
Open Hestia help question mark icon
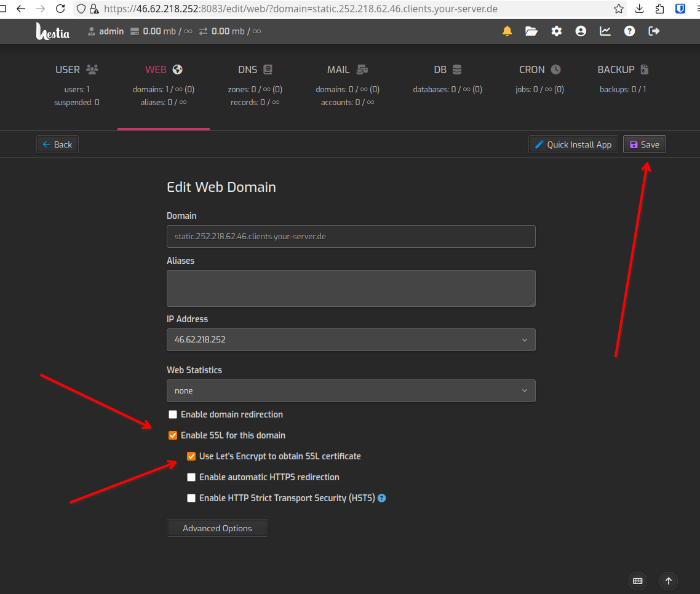point(629,30)
